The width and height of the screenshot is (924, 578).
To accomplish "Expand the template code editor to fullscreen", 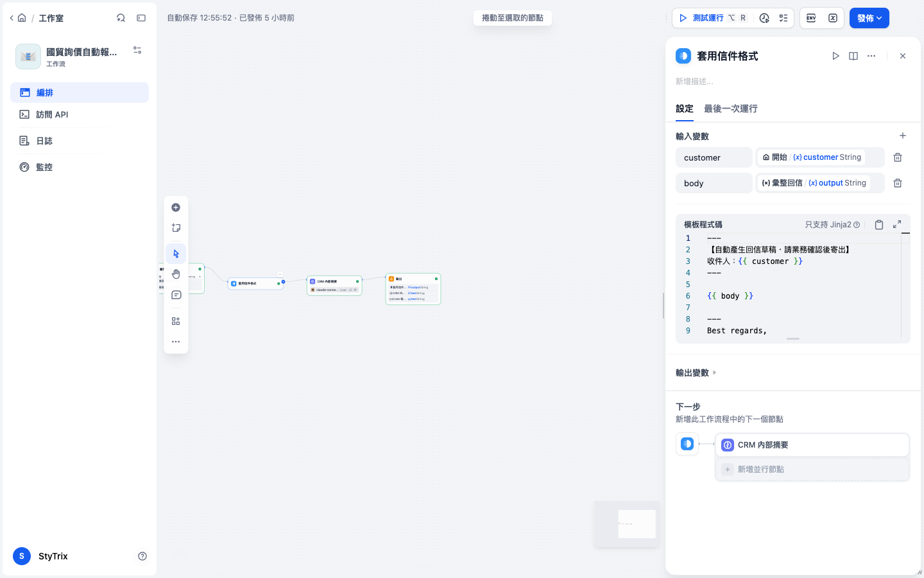I will click(897, 224).
